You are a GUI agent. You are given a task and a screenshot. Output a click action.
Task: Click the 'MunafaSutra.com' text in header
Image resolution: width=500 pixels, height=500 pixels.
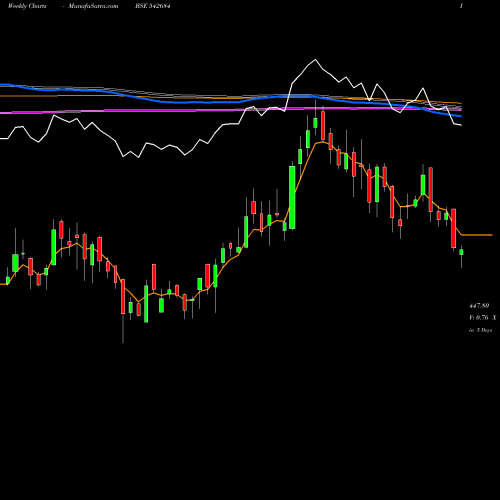point(93,6)
